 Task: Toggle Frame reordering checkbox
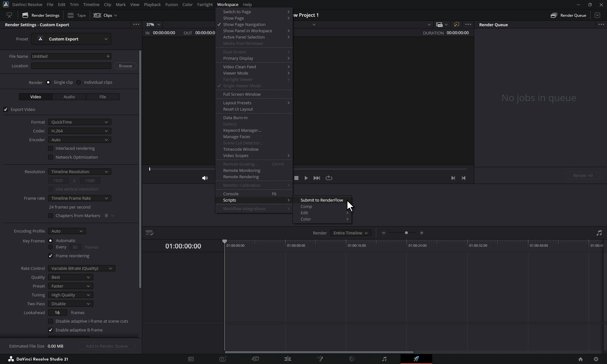coord(50,256)
